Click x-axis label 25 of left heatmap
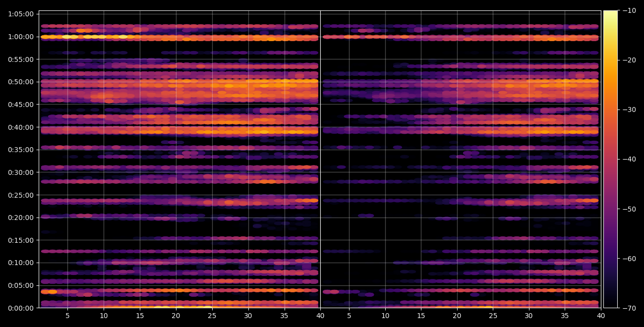Image resolution: width=644 pixels, height=327 pixels. pos(212,316)
